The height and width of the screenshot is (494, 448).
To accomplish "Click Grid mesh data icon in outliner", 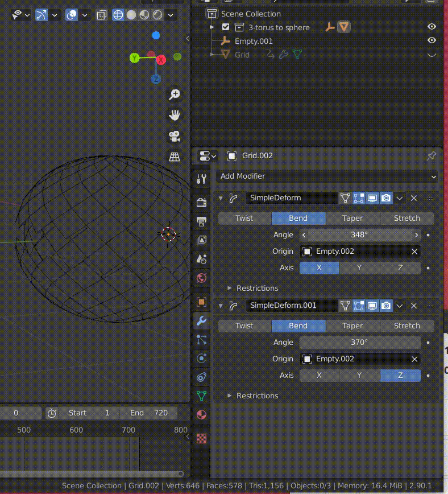I will [297, 55].
